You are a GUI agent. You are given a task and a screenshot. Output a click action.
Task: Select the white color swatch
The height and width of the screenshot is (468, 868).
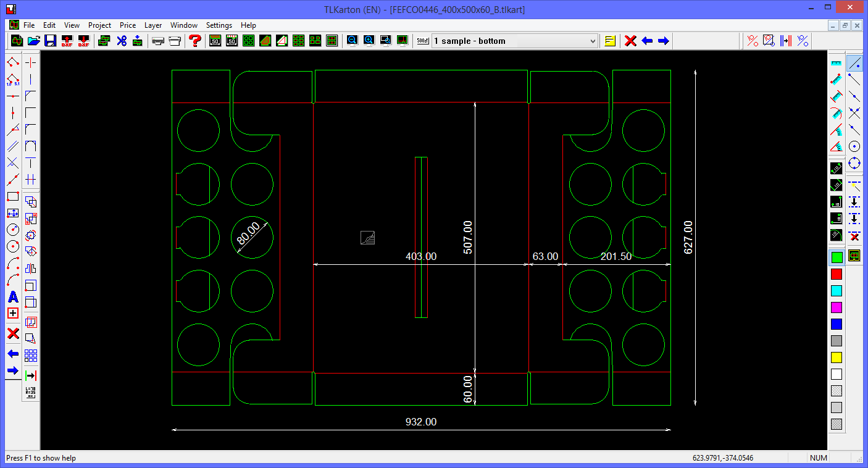pos(837,374)
